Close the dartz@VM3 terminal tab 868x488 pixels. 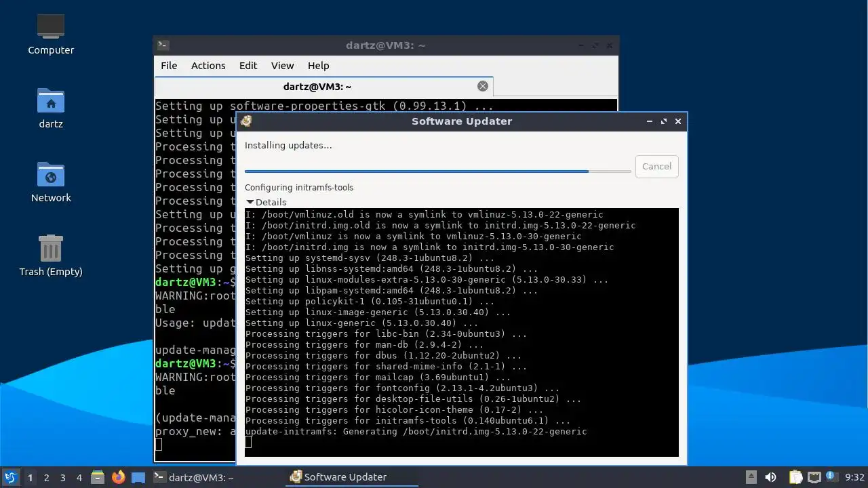(x=483, y=86)
